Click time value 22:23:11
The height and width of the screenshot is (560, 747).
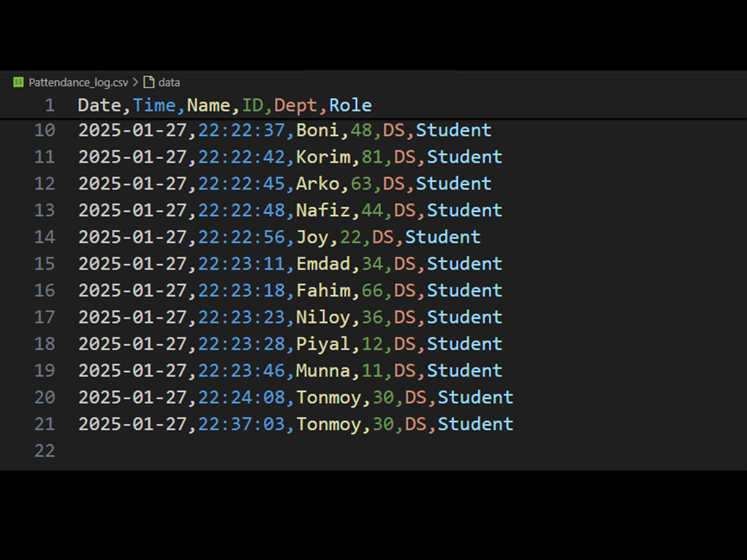(241, 264)
